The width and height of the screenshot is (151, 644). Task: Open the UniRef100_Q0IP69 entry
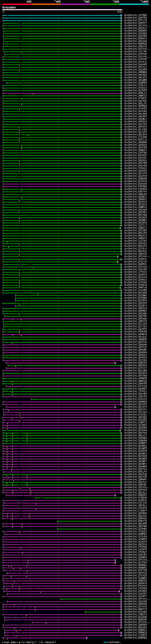coord(135,562)
